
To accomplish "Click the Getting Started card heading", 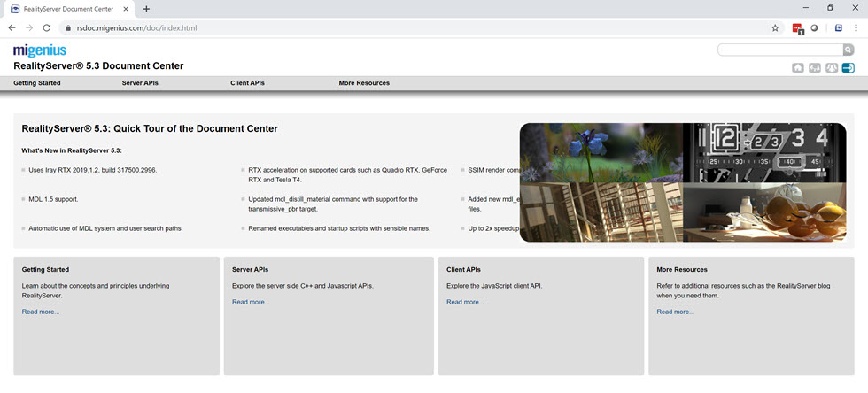I will (x=45, y=270).
